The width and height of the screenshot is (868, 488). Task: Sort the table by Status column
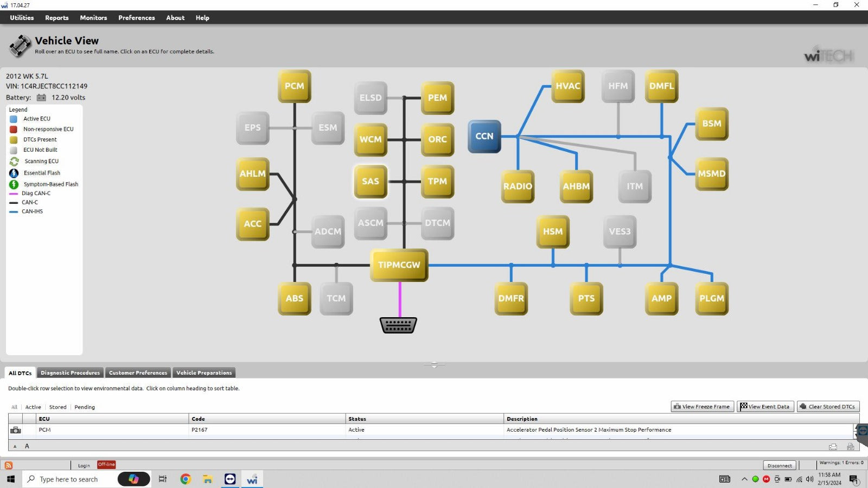pyautogui.click(x=357, y=419)
